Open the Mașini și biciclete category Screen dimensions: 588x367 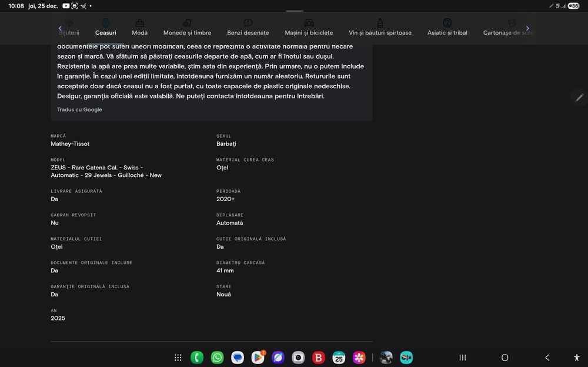[309, 28]
